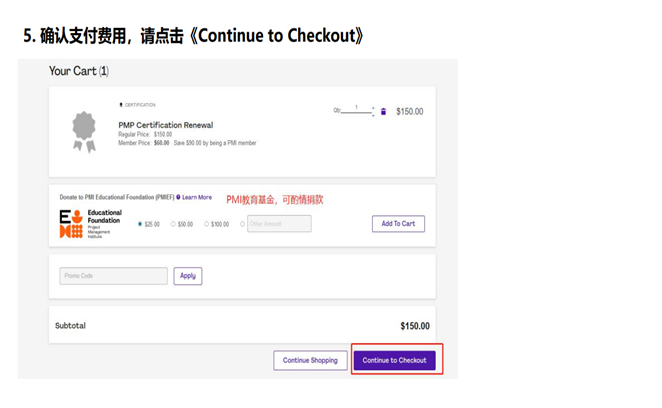Select the Other Amount radio button

click(242, 224)
